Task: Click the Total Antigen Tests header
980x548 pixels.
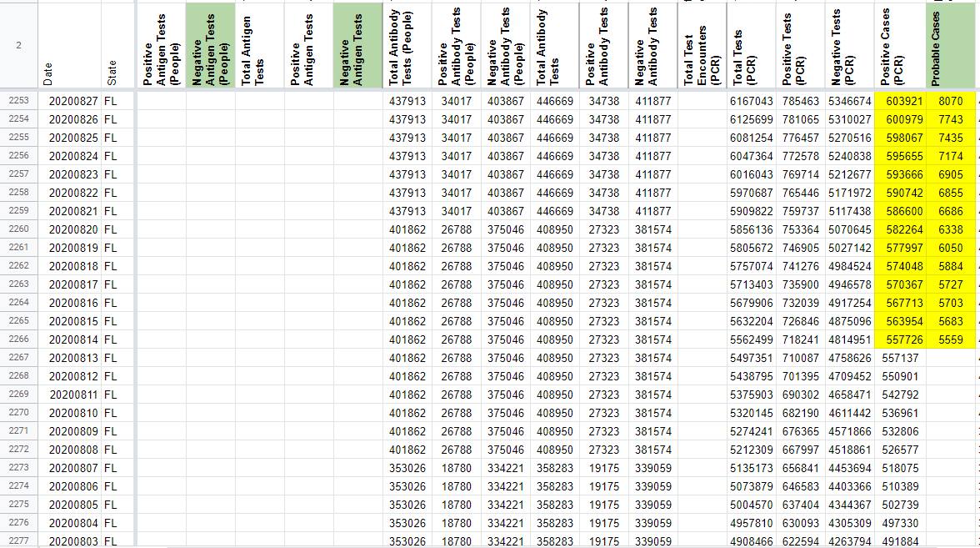Action: 260,45
